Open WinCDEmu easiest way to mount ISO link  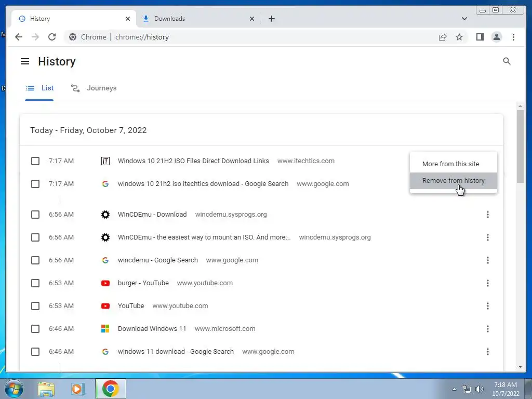(204, 237)
